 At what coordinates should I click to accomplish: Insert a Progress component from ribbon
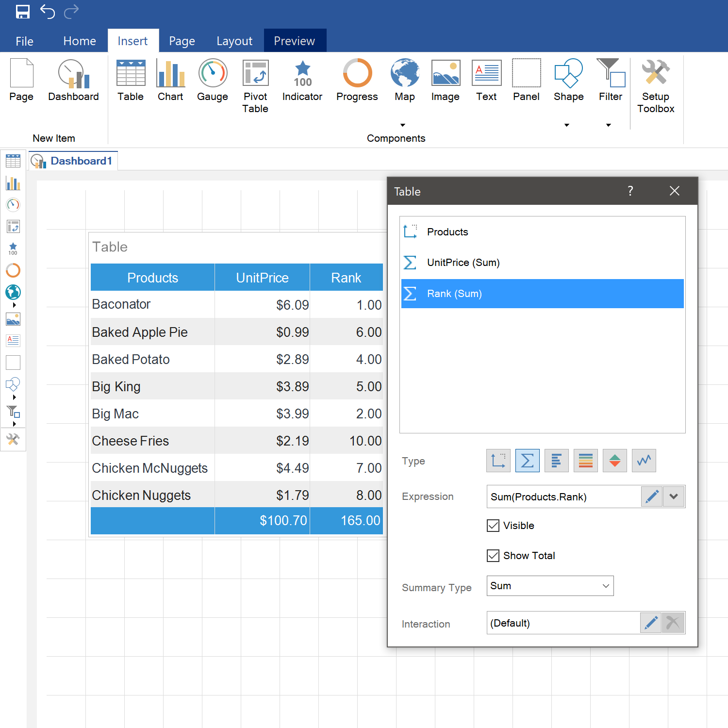[357, 80]
